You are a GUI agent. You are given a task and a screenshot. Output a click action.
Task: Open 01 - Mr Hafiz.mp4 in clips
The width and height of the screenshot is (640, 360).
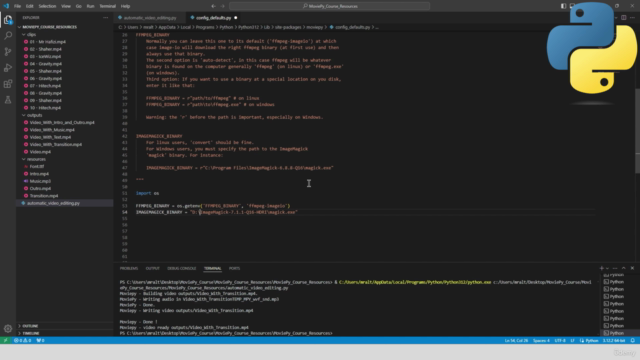pos(47,42)
